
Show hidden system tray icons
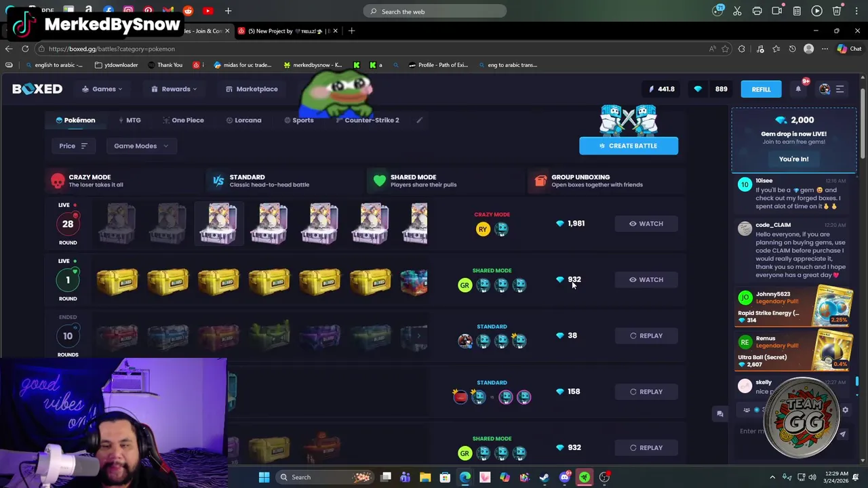click(772, 477)
